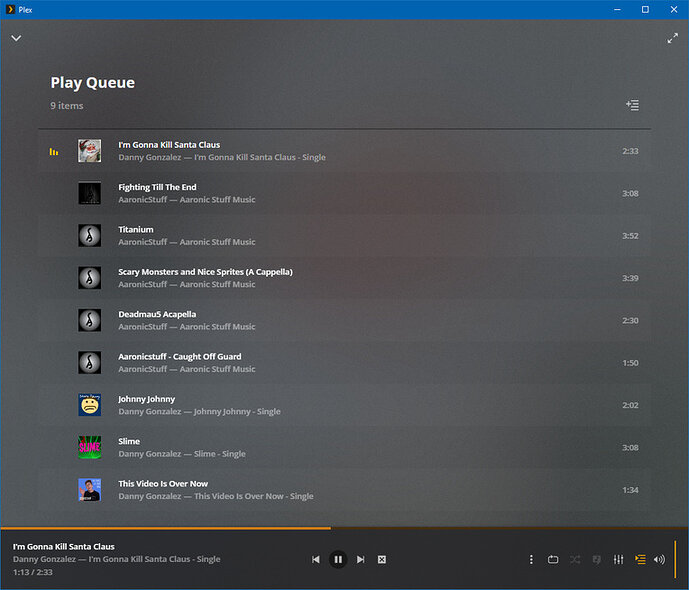Viewport: 689px width, 590px height.
Task: Click the now-playing title in the bottom bar
Action: tap(64, 547)
